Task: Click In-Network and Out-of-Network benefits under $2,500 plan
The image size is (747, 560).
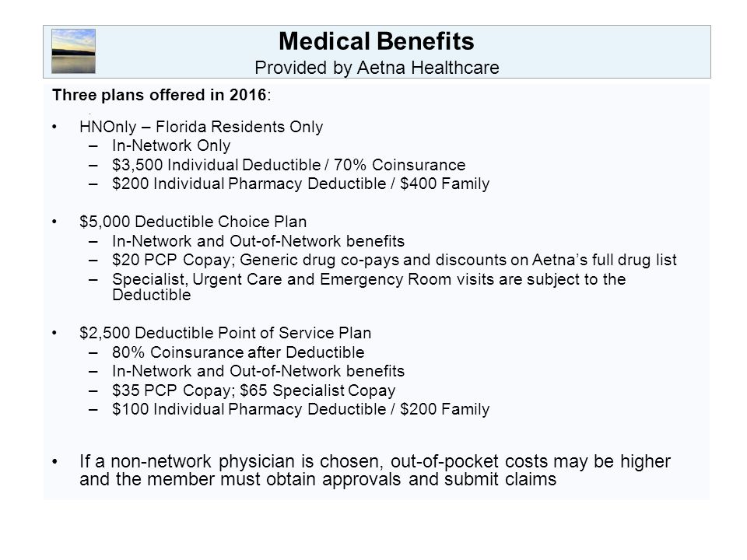Action: coord(258,371)
